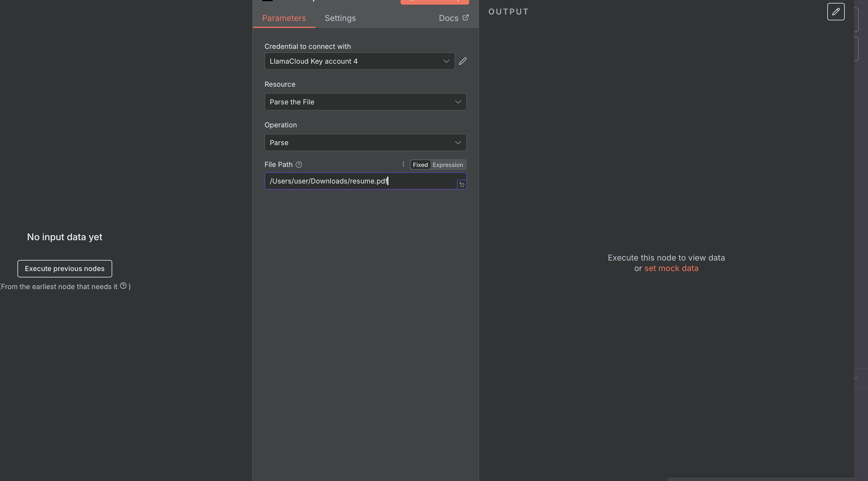Click 'Execute previous nodes' button
This screenshot has height=481, width=868.
click(x=65, y=269)
